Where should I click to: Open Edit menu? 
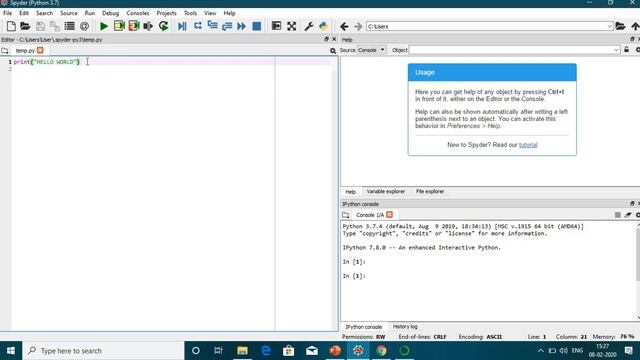[24, 13]
